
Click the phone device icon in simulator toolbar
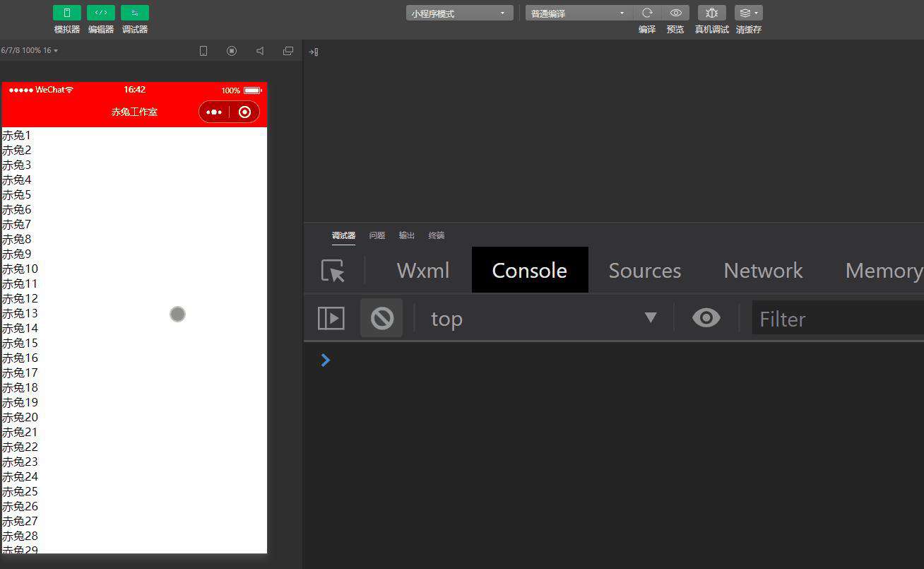tap(203, 51)
